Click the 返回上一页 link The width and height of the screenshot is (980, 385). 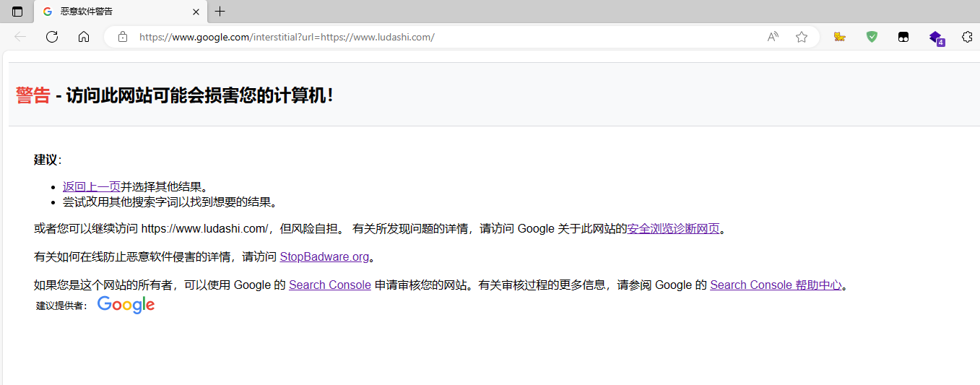pyautogui.click(x=92, y=186)
